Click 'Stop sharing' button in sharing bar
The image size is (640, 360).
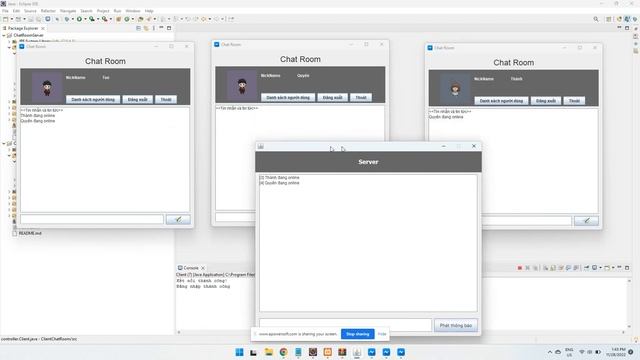tap(358, 334)
